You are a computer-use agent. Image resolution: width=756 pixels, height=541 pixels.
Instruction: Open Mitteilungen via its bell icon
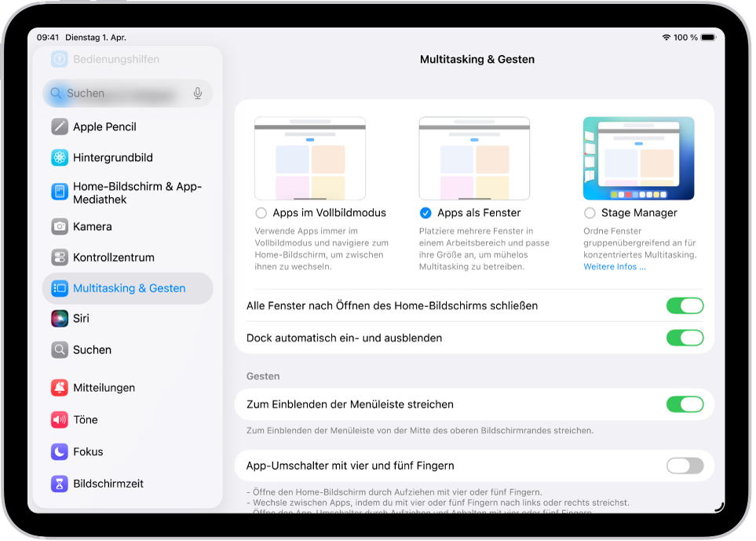60,388
